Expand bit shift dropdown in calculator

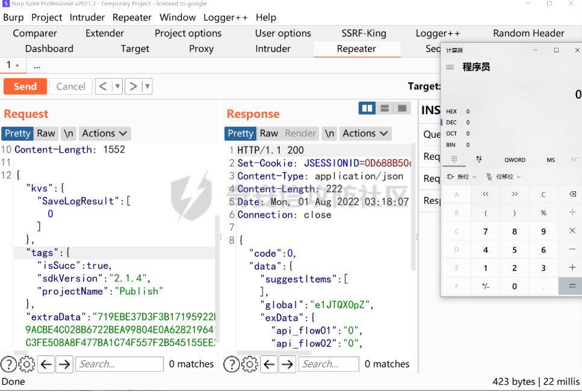503,177
